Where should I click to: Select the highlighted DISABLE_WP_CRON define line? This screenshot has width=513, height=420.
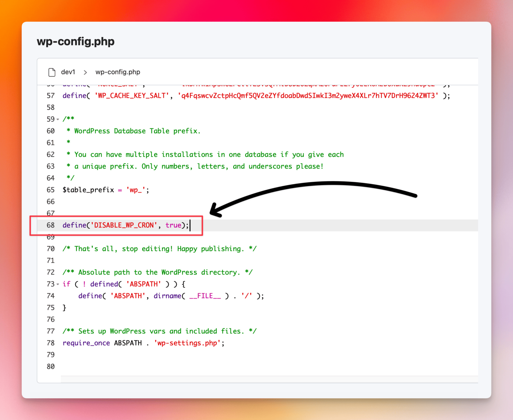(x=125, y=225)
